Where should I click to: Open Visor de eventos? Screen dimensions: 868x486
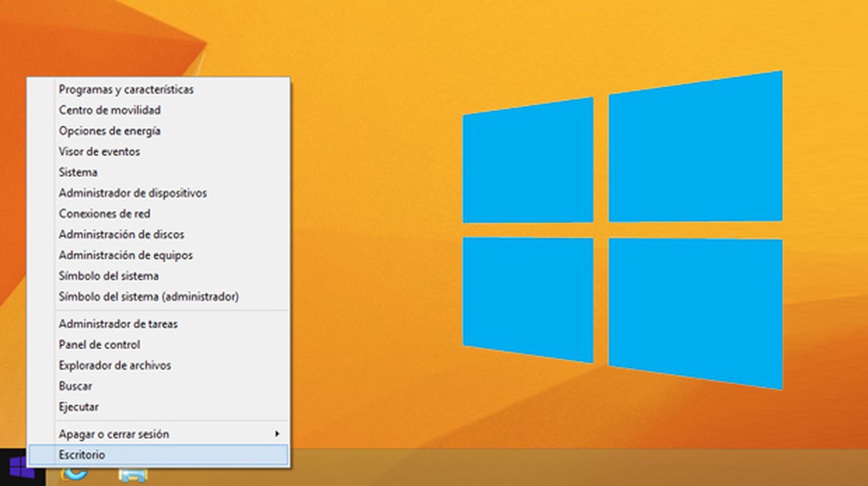[99, 151]
